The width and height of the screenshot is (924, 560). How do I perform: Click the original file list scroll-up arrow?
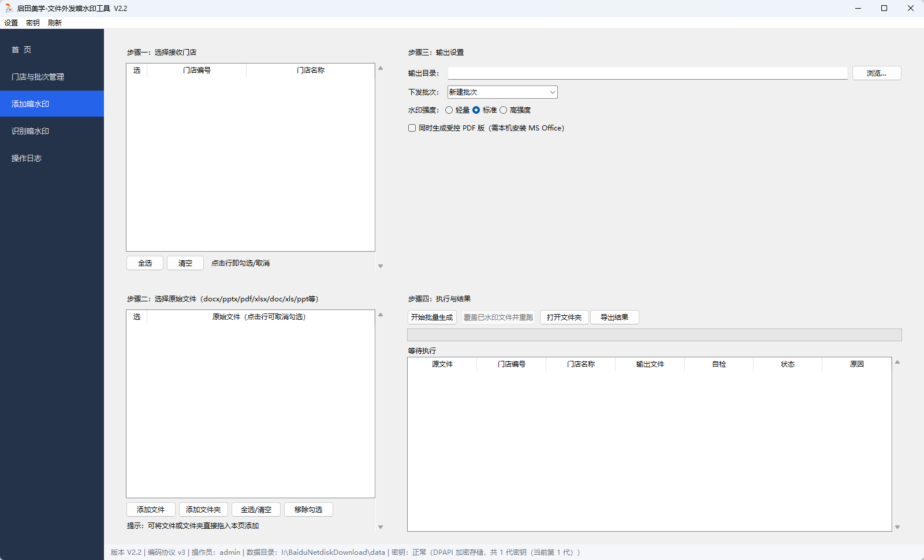pyautogui.click(x=381, y=315)
